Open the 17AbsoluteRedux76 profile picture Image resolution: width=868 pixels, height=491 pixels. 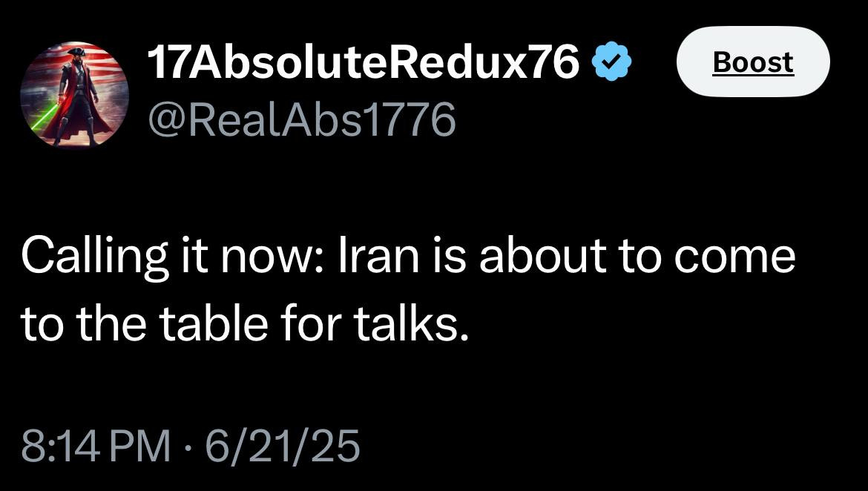tap(73, 94)
